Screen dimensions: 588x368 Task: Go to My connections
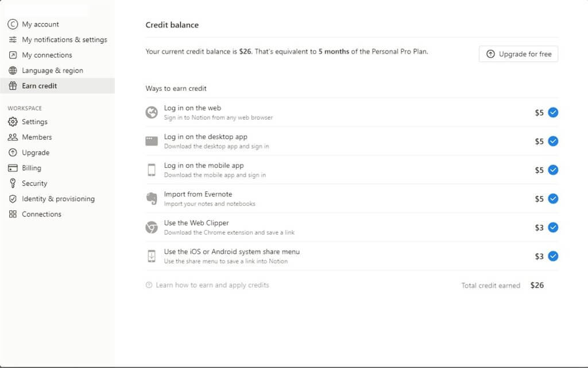(57, 55)
